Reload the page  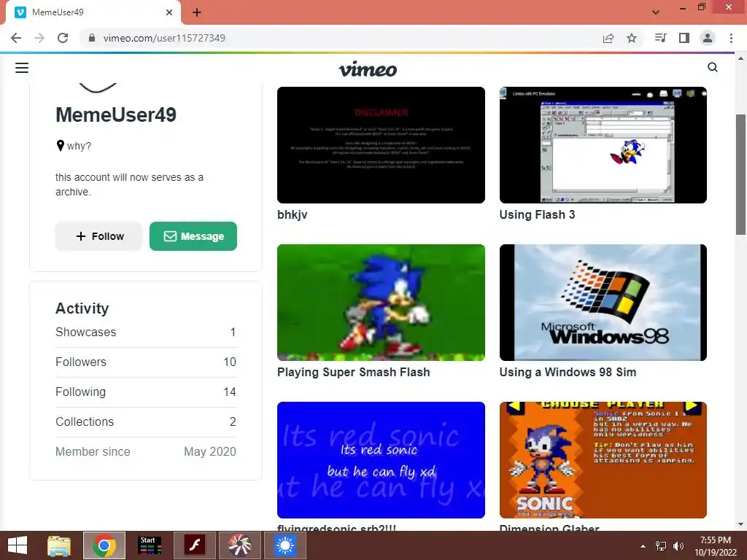tap(63, 38)
